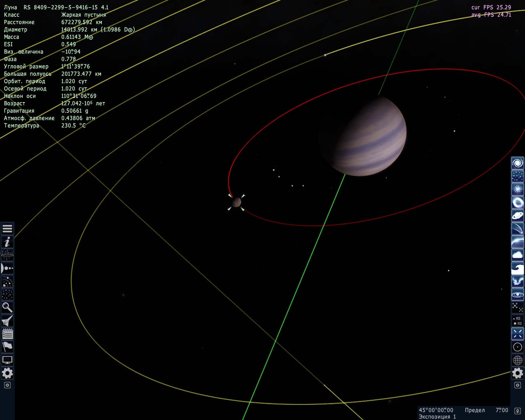Click temperature value '230.5 °C'

point(73,126)
